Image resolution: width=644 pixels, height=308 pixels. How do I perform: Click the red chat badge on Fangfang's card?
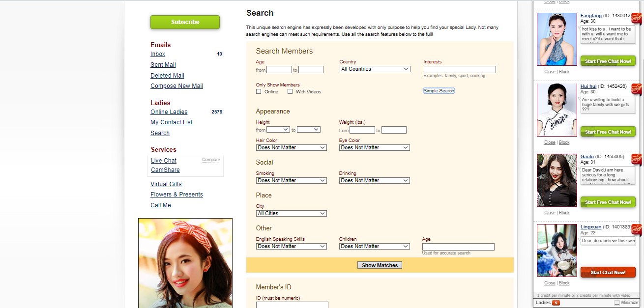[636, 19]
